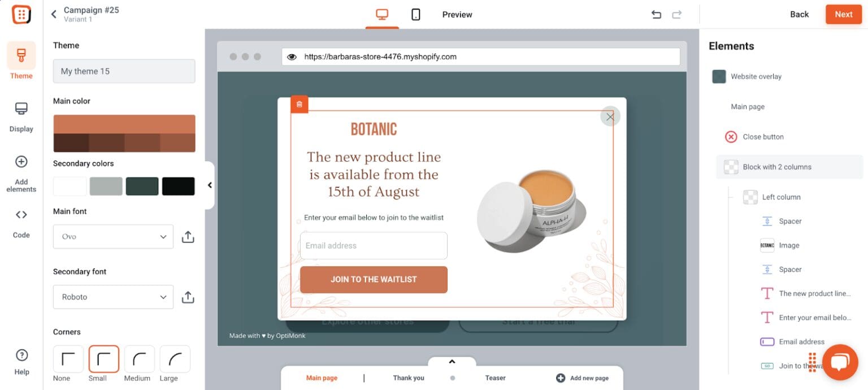Screen dimensions: 868x390
Task: Click the Email address input field
Action: point(373,245)
